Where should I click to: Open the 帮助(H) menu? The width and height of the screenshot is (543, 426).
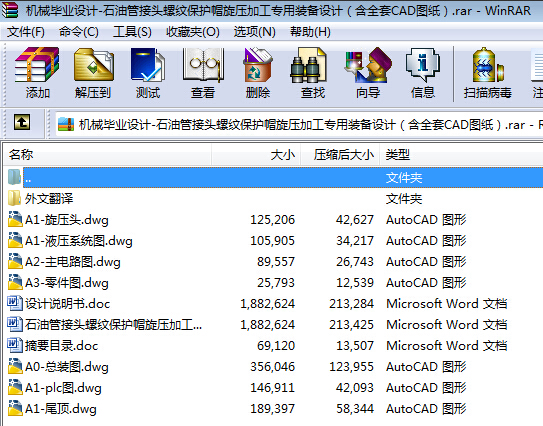coord(310,32)
